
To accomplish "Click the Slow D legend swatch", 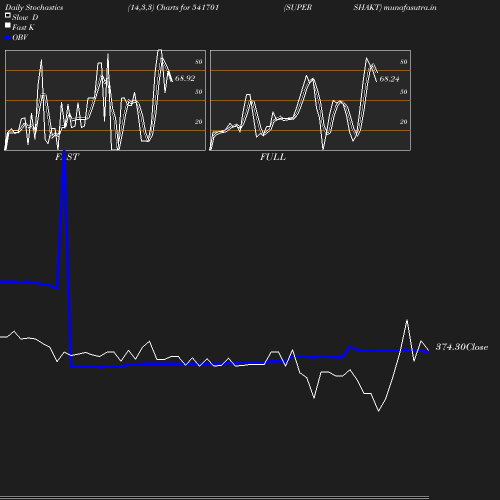I will pyautogui.click(x=8, y=15).
